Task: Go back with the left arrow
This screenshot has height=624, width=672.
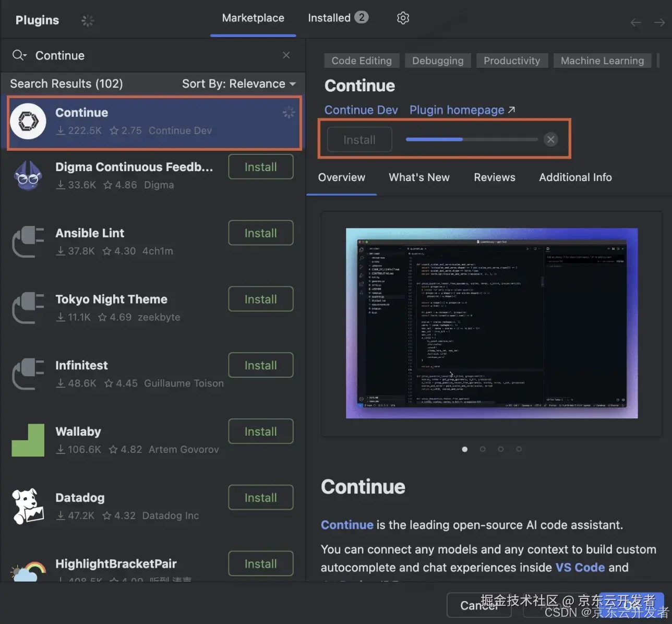Action: [x=635, y=22]
